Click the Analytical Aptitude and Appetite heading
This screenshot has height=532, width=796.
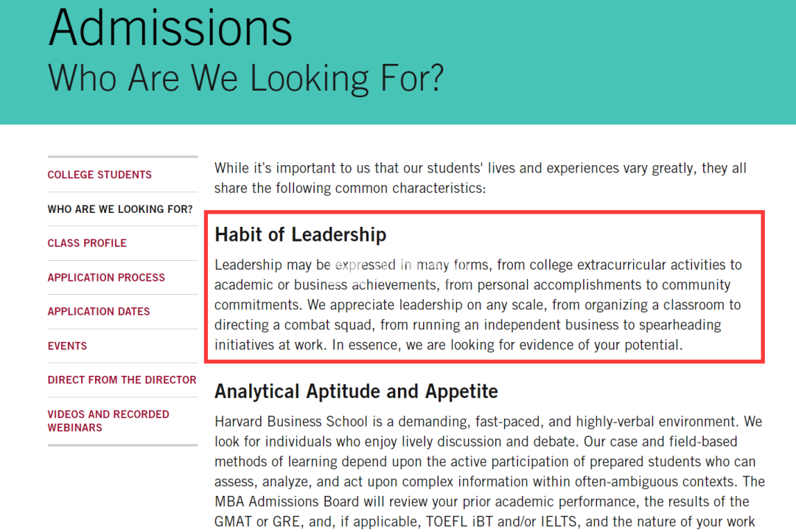click(x=357, y=391)
